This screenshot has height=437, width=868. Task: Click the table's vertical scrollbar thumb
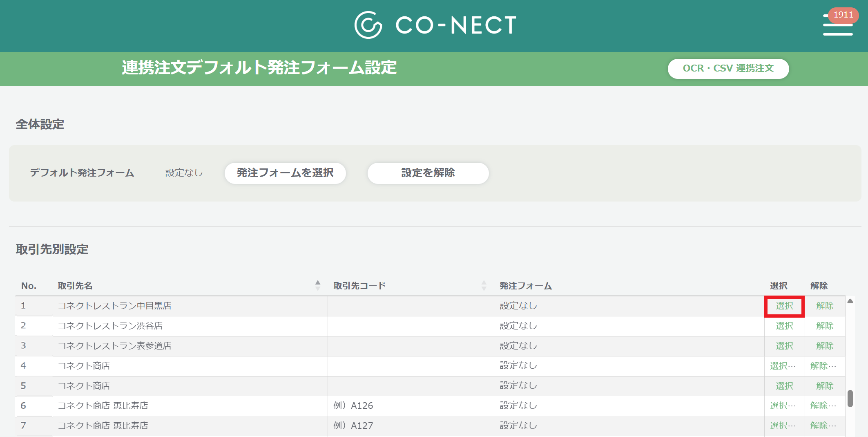(x=850, y=398)
